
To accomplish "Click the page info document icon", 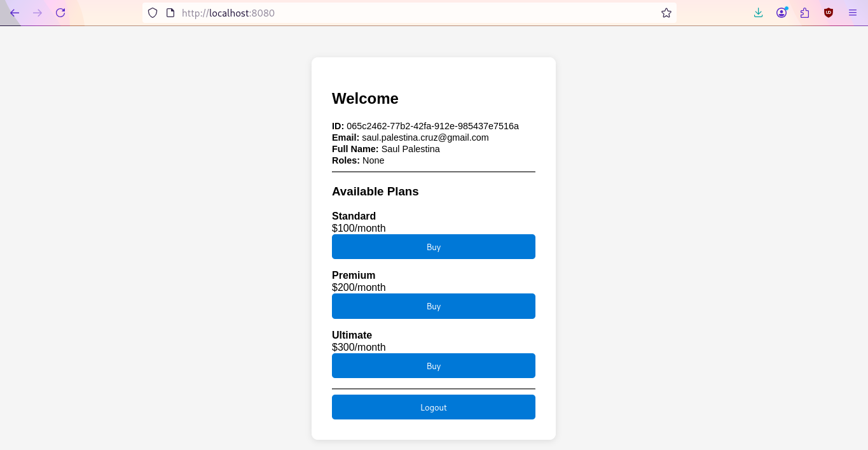I will [x=169, y=13].
